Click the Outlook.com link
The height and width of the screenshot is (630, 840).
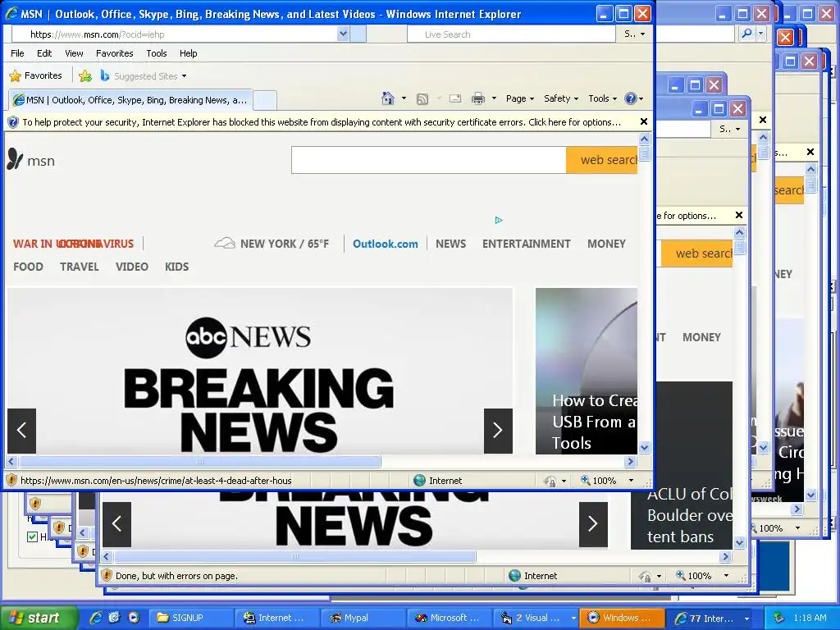coord(386,244)
